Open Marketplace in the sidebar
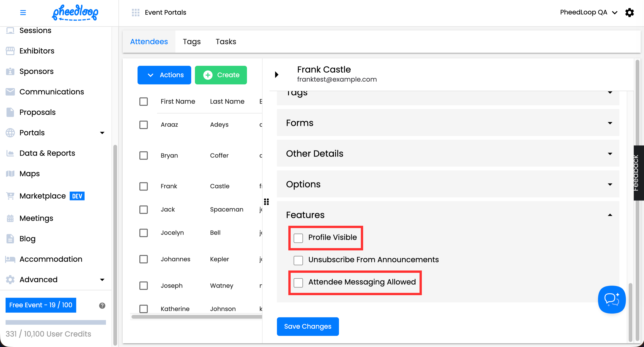The width and height of the screenshot is (644, 347). pyautogui.click(x=43, y=196)
